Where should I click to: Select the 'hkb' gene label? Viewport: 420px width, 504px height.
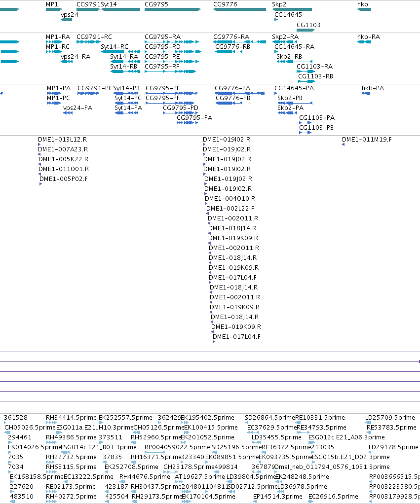(362, 4)
